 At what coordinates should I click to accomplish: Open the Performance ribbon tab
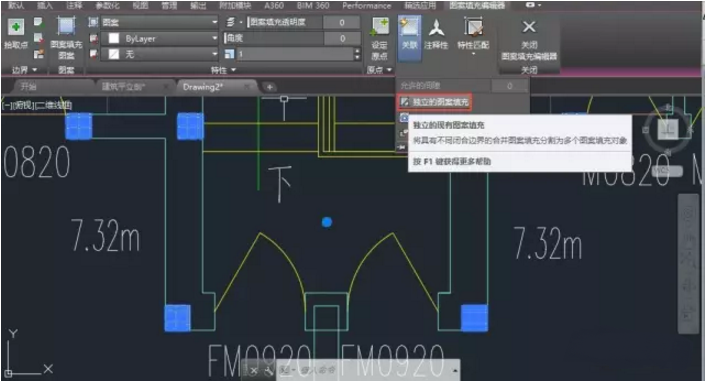point(366,5)
